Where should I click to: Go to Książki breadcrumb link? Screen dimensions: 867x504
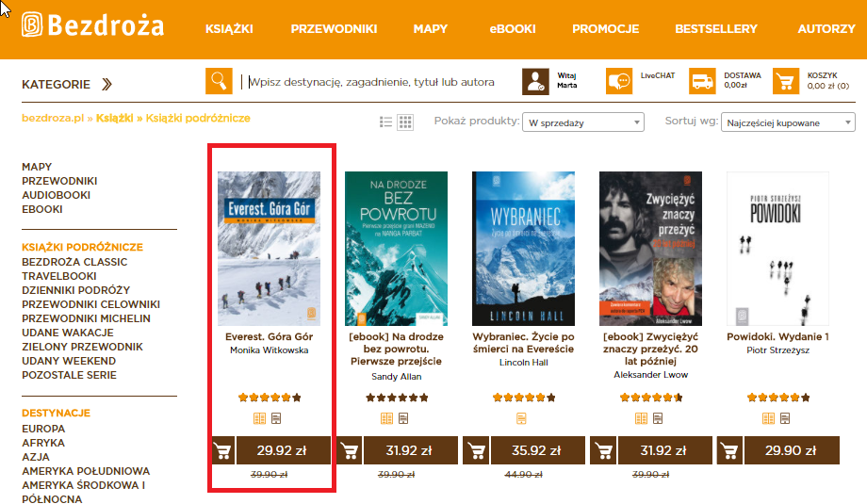[114, 119]
